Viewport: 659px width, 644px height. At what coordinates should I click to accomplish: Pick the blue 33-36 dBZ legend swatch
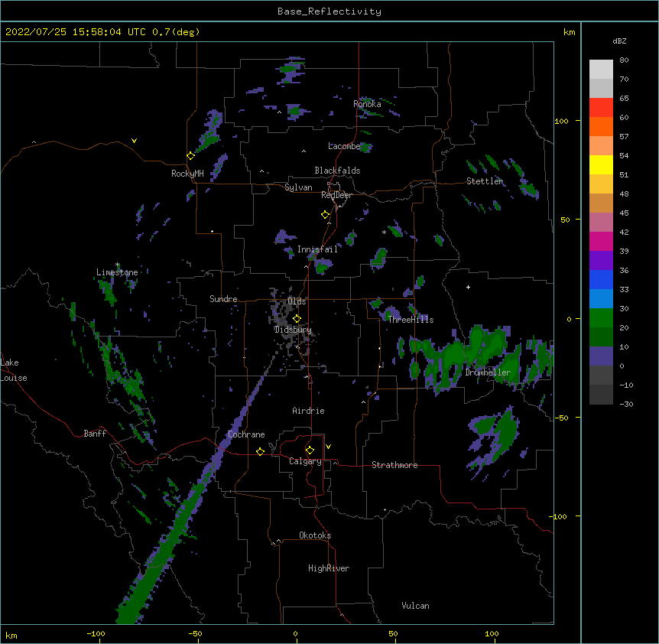pyautogui.click(x=601, y=279)
